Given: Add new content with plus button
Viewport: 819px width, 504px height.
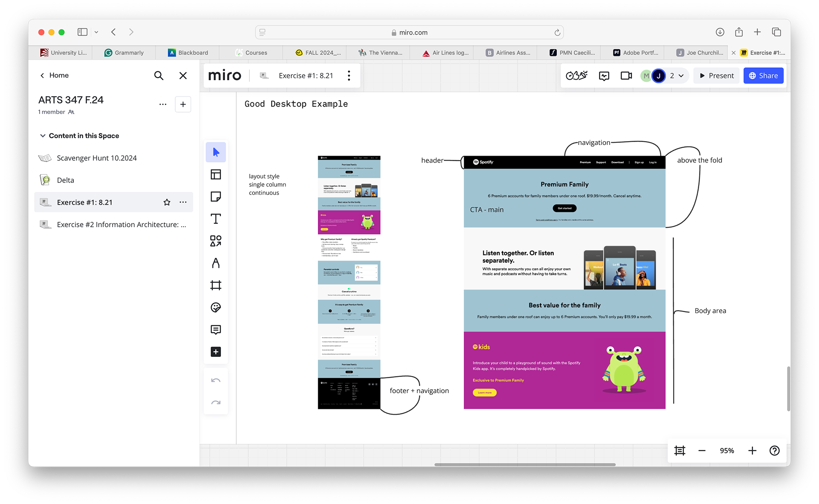Looking at the screenshot, I should click(183, 104).
